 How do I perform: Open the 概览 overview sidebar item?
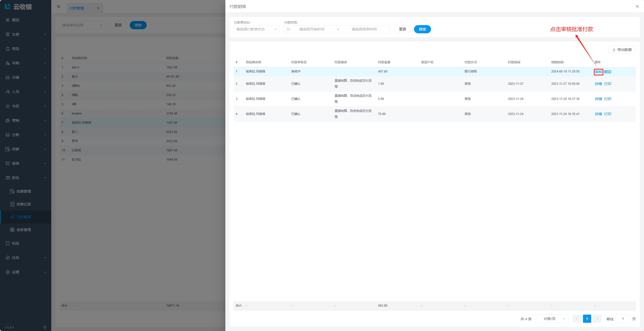(x=15, y=20)
